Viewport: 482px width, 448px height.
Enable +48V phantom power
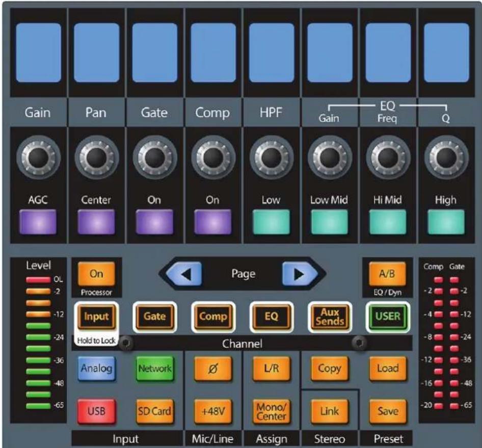coord(213,411)
